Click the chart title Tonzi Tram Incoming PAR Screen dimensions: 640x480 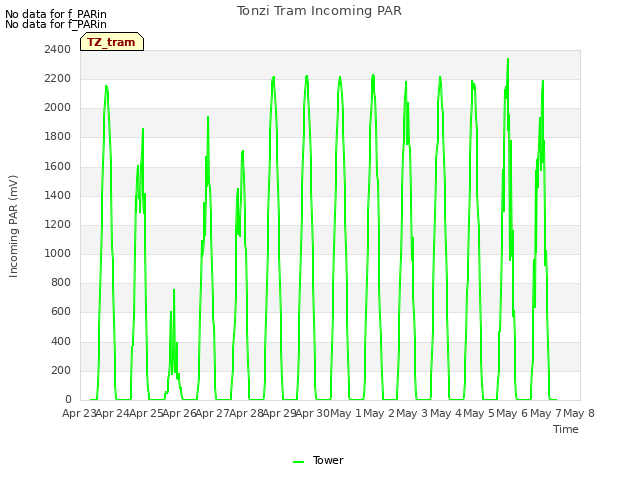click(x=319, y=11)
